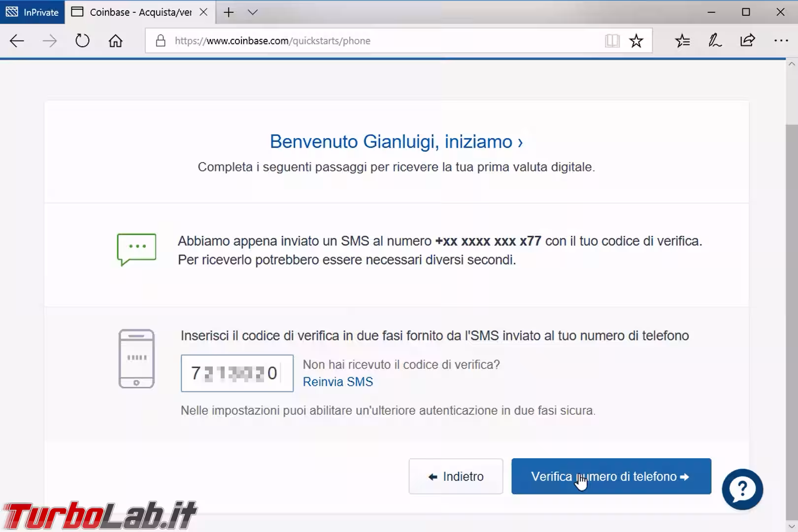This screenshot has width=798, height=532.
Task: Open the Favorites hub icon
Action: [682, 41]
